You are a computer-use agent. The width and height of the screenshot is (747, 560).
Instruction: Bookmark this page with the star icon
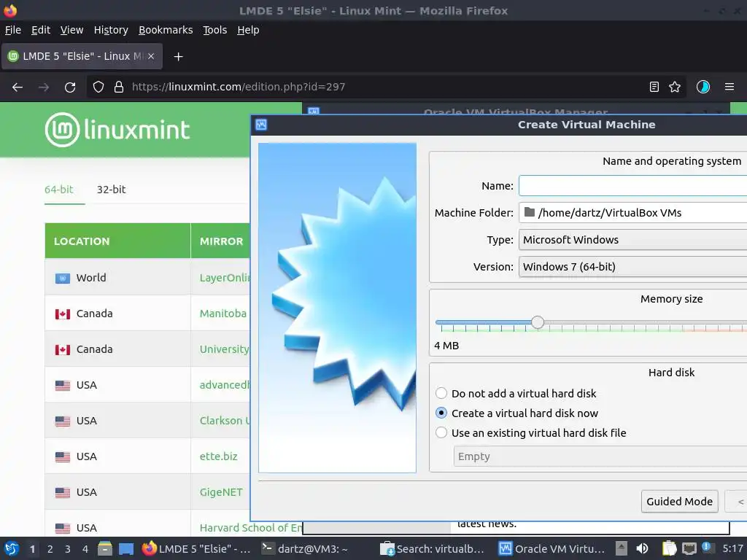pyautogui.click(x=675, y=87)
